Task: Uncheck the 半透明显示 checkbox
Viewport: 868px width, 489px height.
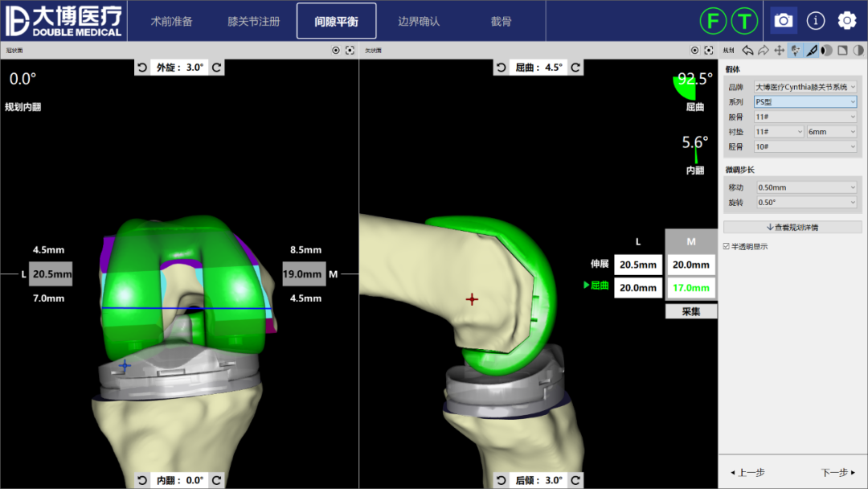Action: 727,246
